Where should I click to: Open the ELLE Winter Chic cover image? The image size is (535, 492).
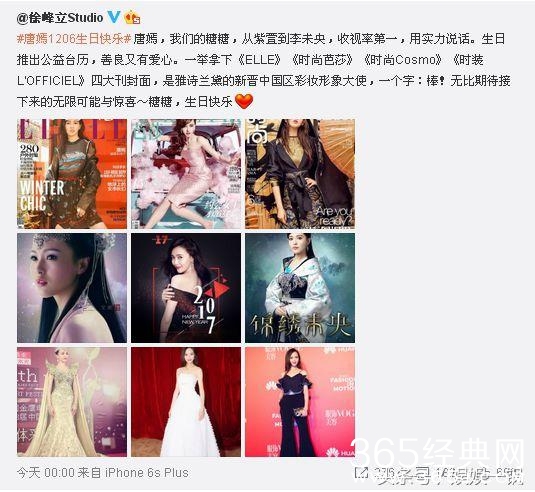point(72,174)
